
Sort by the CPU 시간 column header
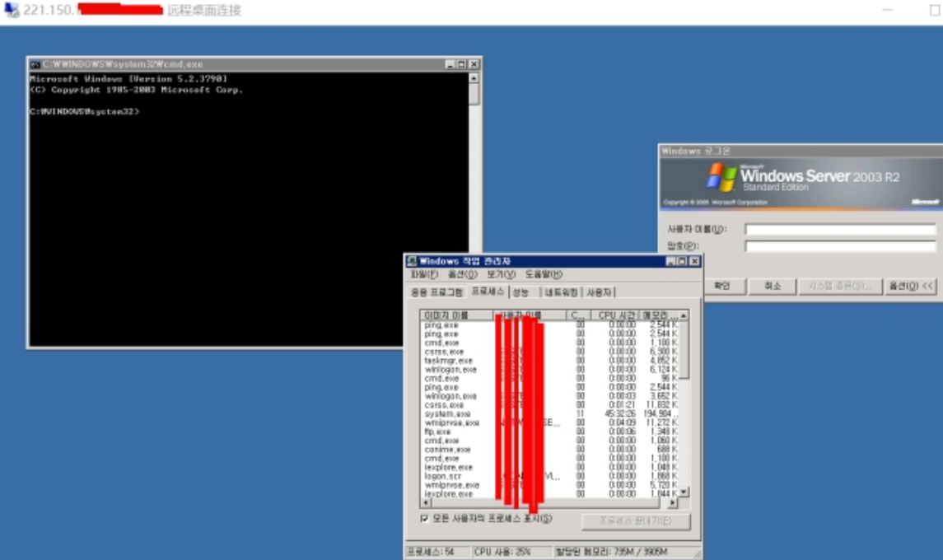pyautogui.click(x=616, y=315)
